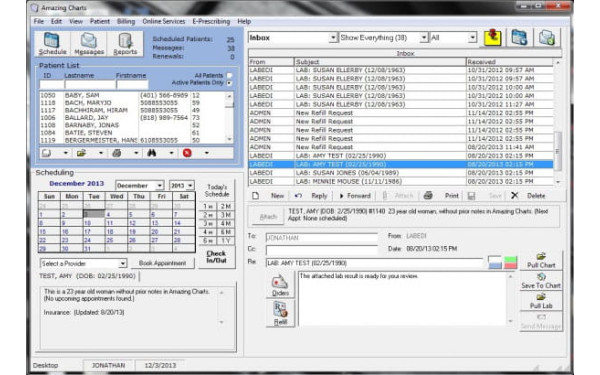
Task: Expand dropdown arrow beside red stop icon
Action: tap(207, 153)
